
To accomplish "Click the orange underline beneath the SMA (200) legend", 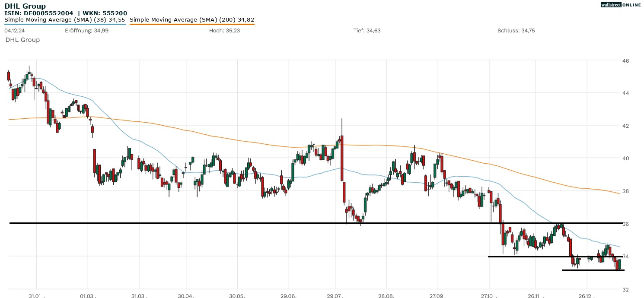I will click(192, 24).
